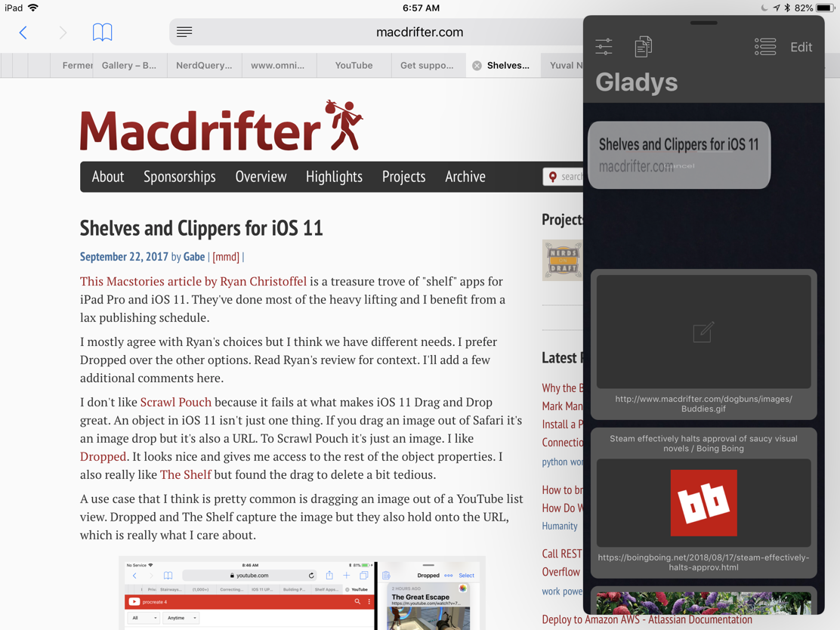Open the Deploy to Amazon AWS link
Image resolution: width=840 pixels, height=630 pixels.
coord(647,620)
